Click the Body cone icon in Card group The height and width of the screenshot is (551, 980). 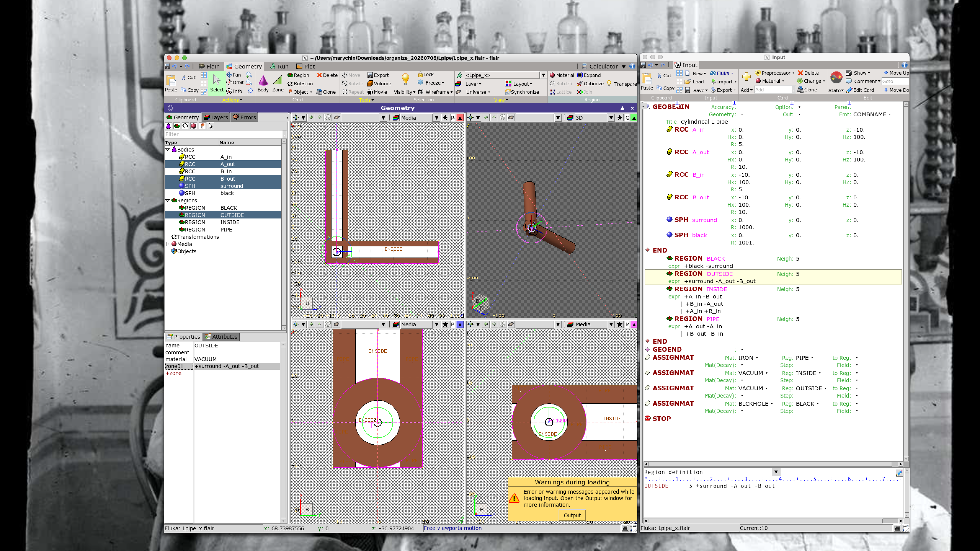click(x=263, y=83)
